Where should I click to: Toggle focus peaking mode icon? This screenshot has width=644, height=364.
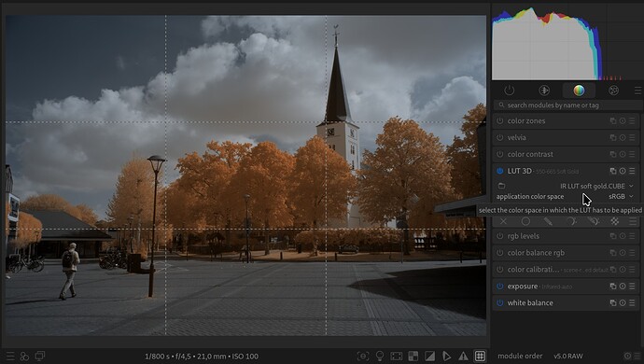click(x=363, y=357)
